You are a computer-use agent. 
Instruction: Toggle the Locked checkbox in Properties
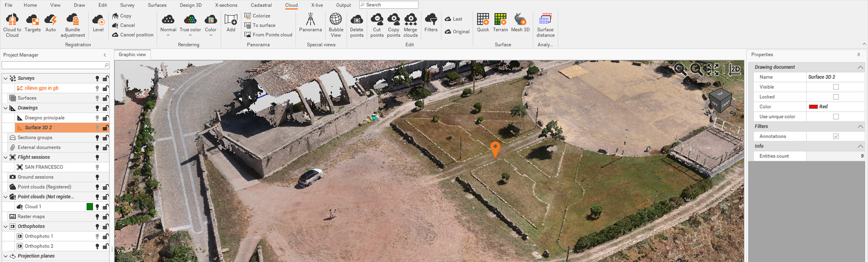(836, 97)
